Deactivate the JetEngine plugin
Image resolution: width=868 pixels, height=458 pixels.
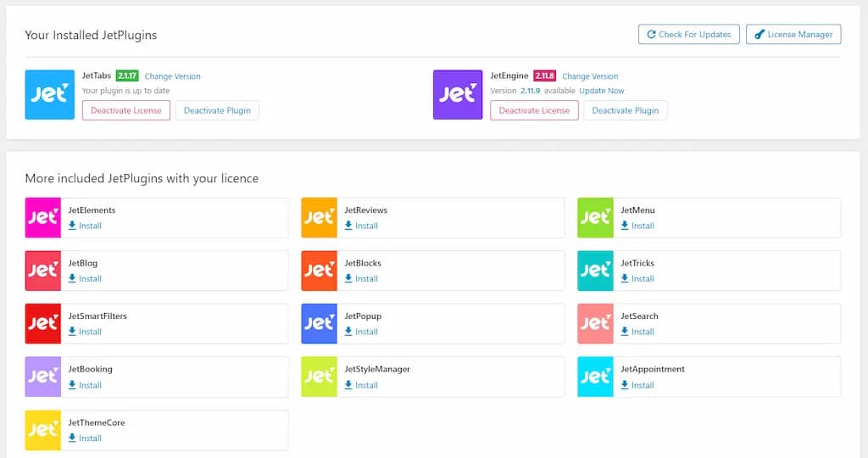(x=625, y=111)
